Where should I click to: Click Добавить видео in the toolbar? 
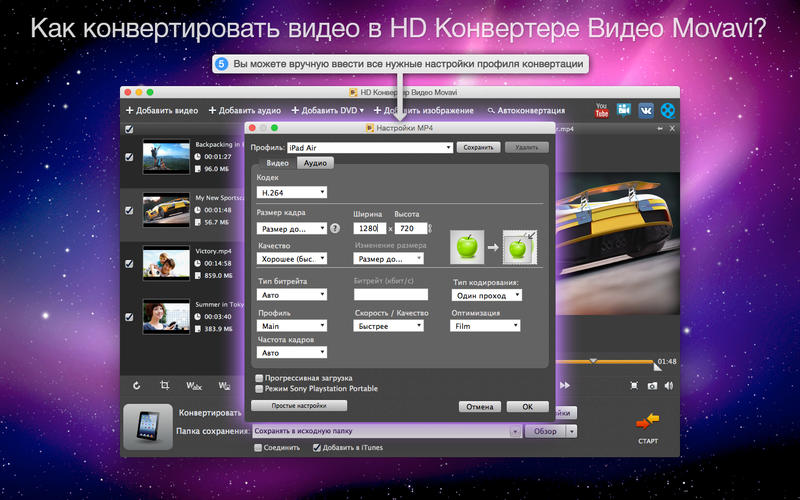[x=162, y=110]
